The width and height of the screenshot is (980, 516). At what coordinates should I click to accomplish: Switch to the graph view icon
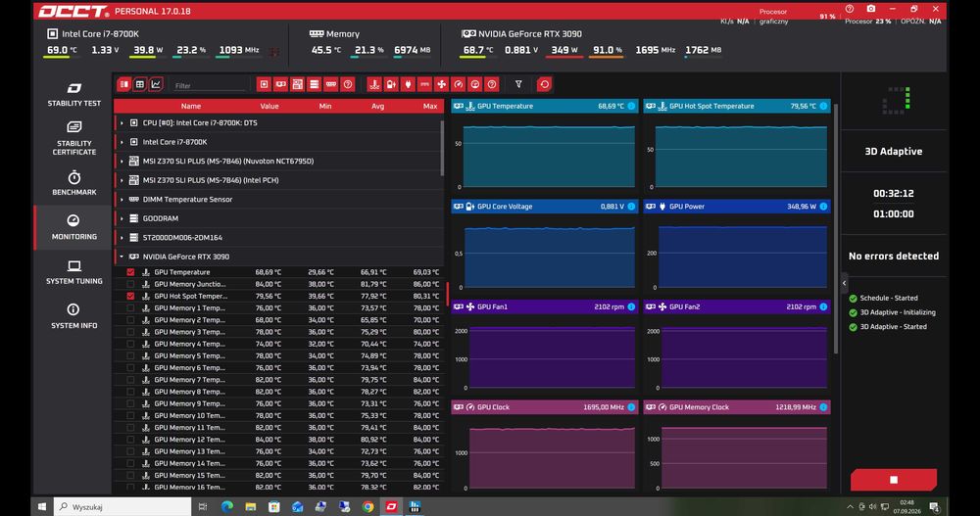tap(156, 84)
